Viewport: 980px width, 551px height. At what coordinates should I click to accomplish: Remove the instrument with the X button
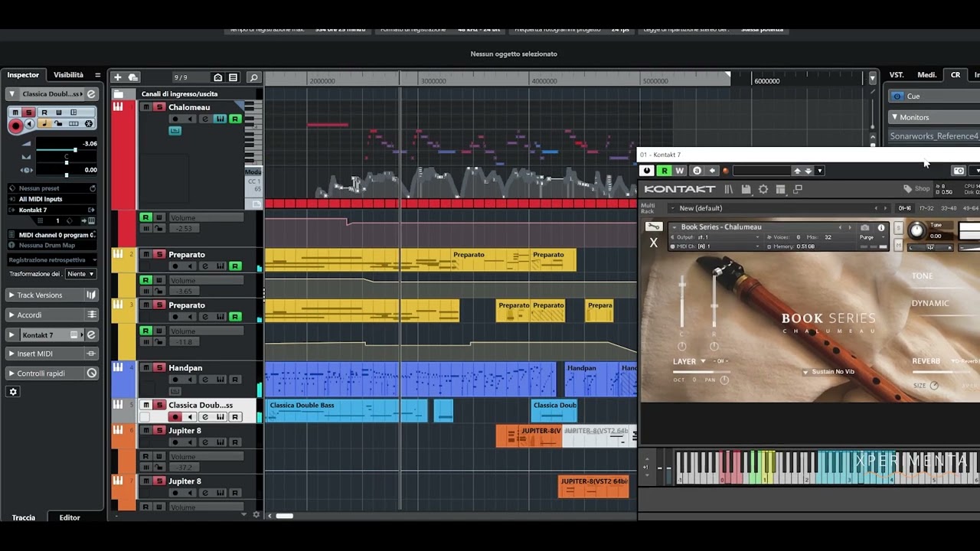point(653,243)
